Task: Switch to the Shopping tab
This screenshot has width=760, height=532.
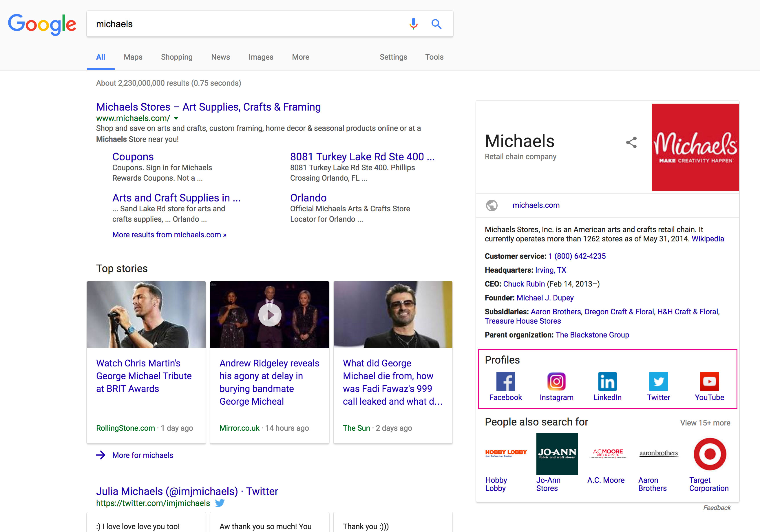Action: [x=176, y=57]
